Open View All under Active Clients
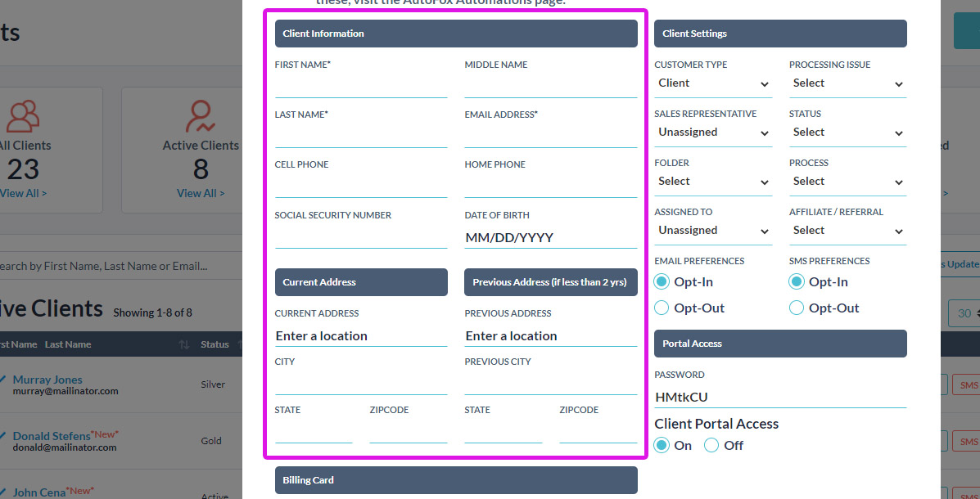The image size is (980, 499). tap(201, 192)
